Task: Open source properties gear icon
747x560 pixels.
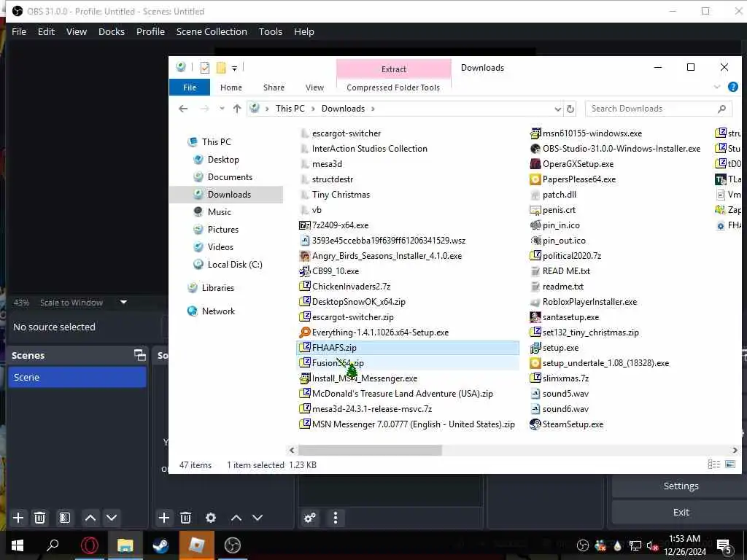Action: [x=211, y=518]
